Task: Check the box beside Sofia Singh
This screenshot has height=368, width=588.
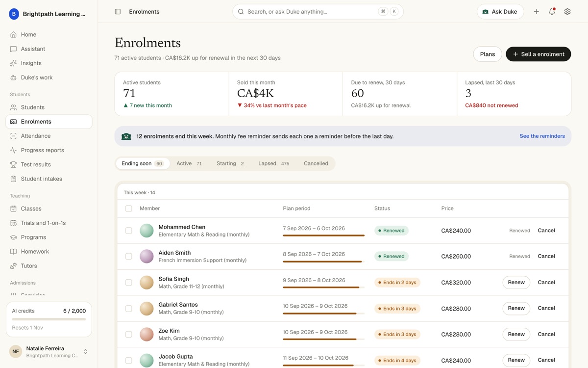Action: pos(129,283)
